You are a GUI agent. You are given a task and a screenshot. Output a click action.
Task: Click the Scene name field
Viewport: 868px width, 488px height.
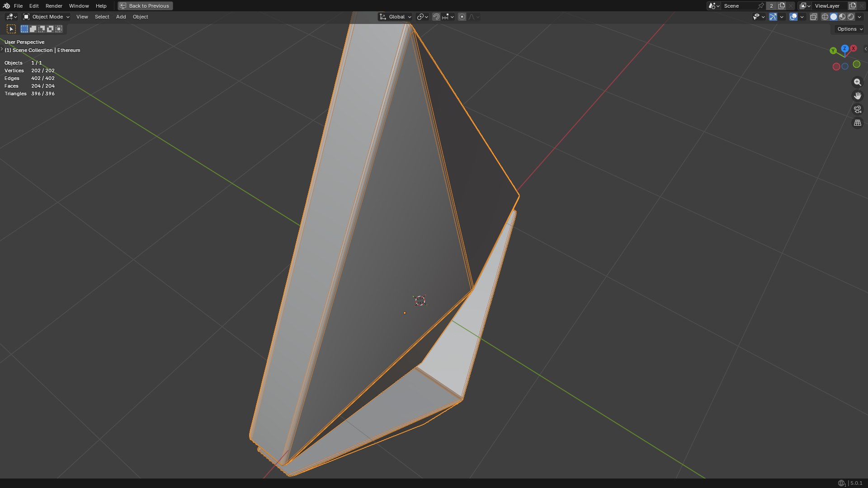tap(739, 6)
